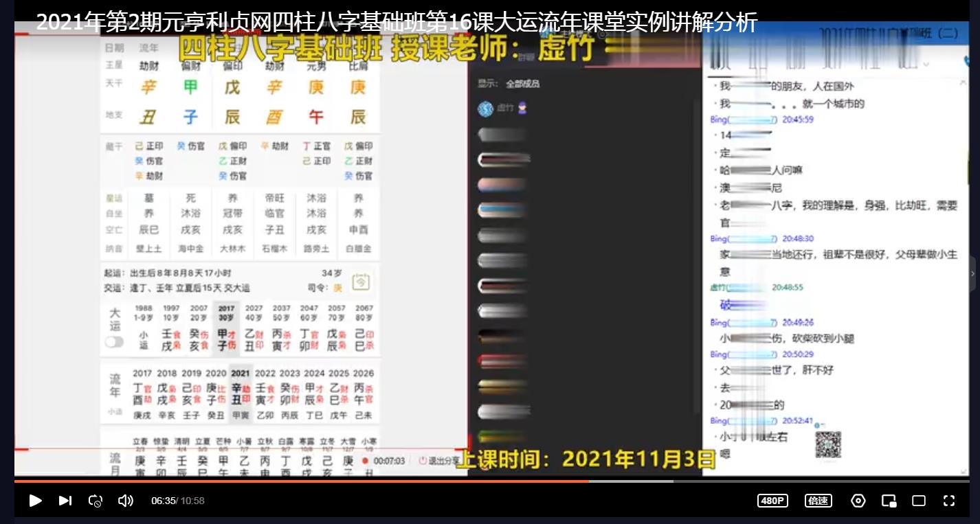The width and height of the screenshot is (980, 524).
Task: Click chat timestamp 20:52:41
Action: point(798,420)
